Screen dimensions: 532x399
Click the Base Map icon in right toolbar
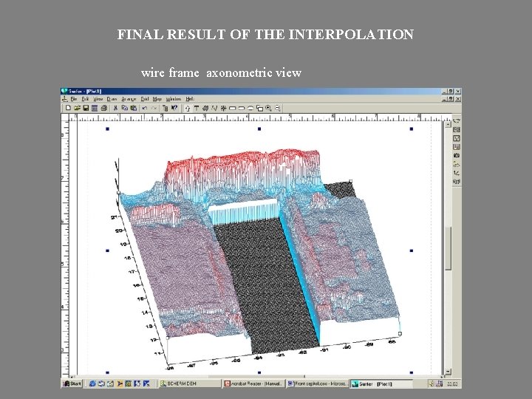tap(457, 129)
